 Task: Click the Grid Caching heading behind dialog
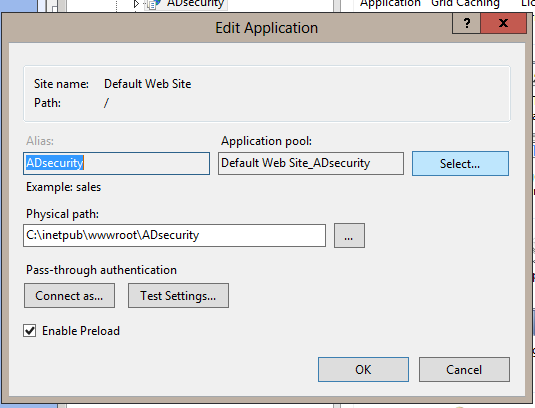[465, 4]
